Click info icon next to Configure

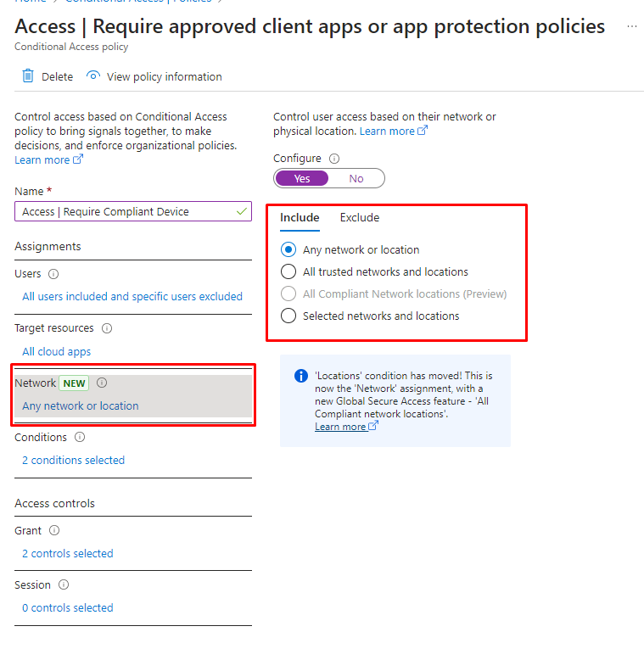click(334, 159)
